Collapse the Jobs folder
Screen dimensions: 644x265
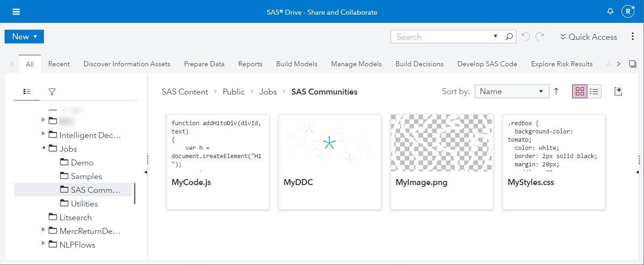coord(44,148)
